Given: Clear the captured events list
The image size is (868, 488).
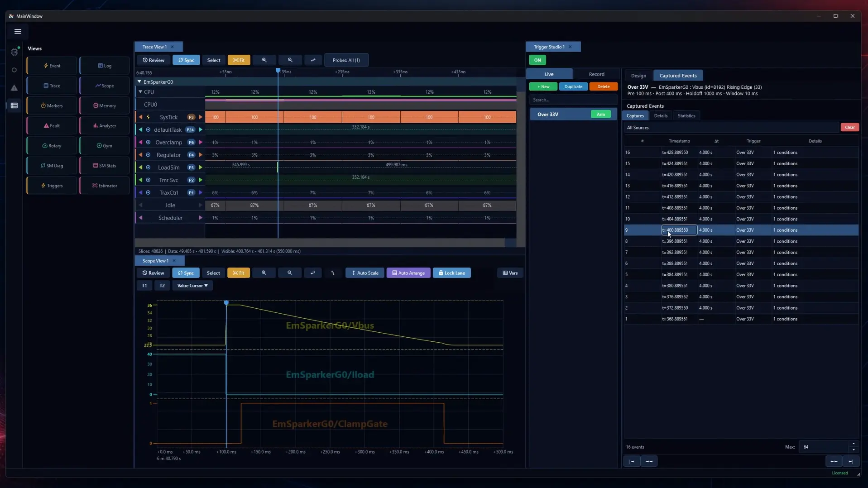Looking at the screenshot, I should pyautogui.click(x=850, y=128).
